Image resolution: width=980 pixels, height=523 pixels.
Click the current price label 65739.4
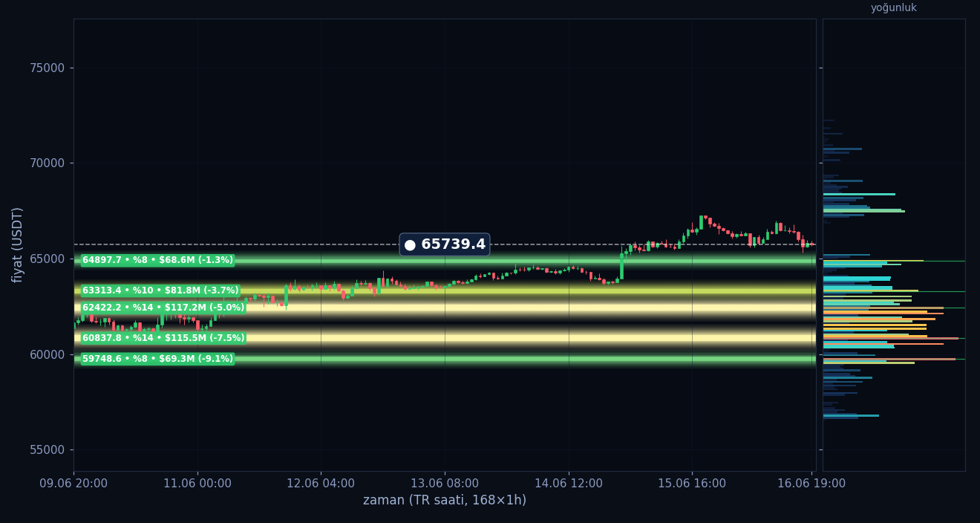point(445,244)
